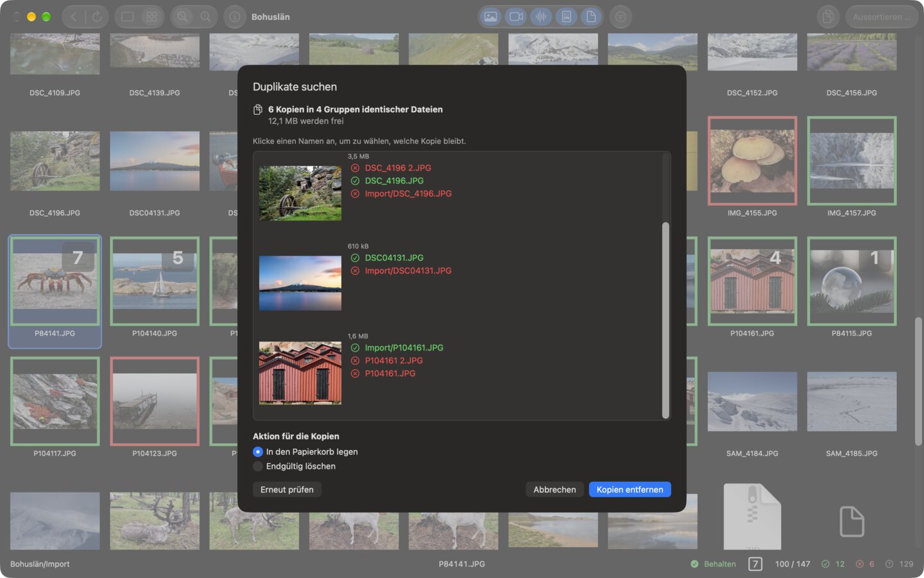
Task: Toggle the video file type filter
Action: pyautogui.click(x=516, y=17)
